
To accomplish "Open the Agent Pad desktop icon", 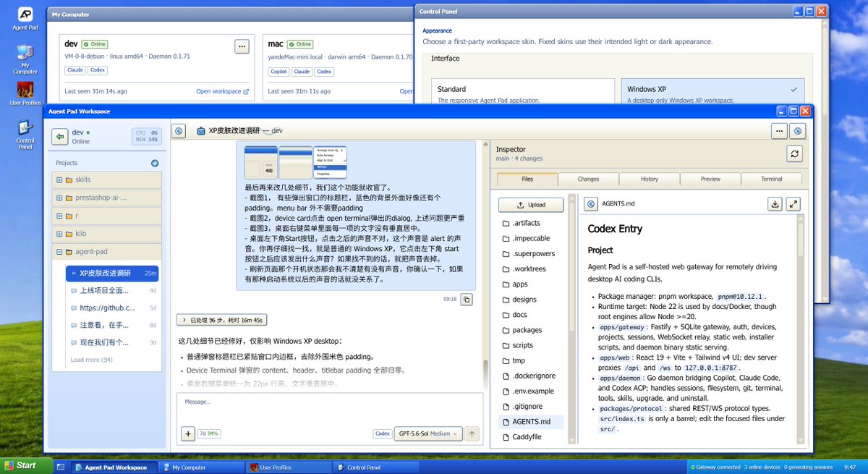I will [x=25, y=19].
